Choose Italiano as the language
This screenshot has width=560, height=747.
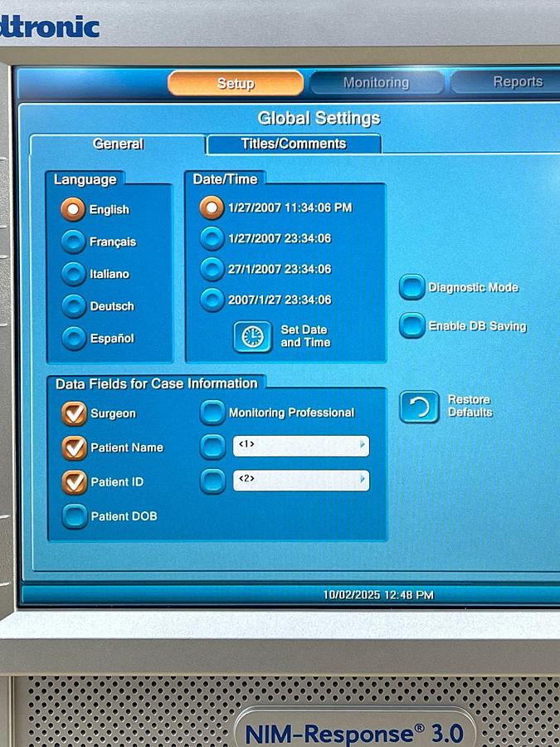(x=73, y=273)
